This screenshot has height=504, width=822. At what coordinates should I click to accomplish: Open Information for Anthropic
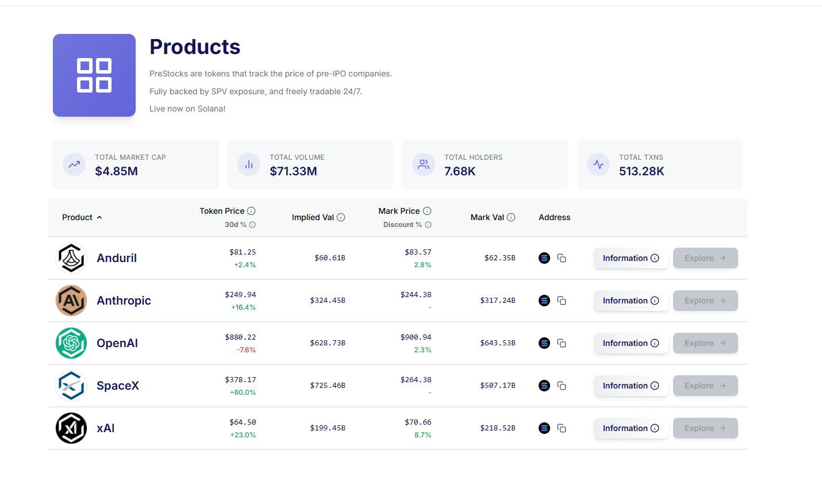point(631,301)
